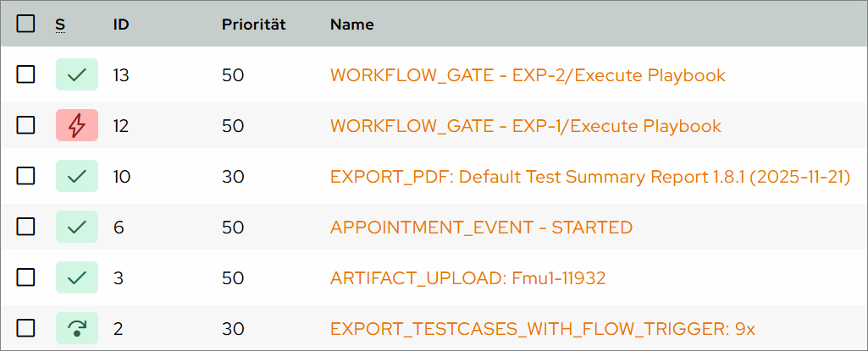Open WORKFLOW_GATE - EXP-2/Execute Playbook link
Screen dimensions: 868x351
pos(527,75)
